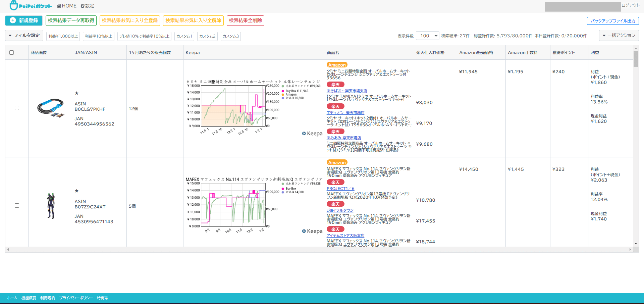Image resolution: width=644 pixels, height=304 pixels.
Task: Select the カスタム1 filter preset
Action: [x=184, y=36]
